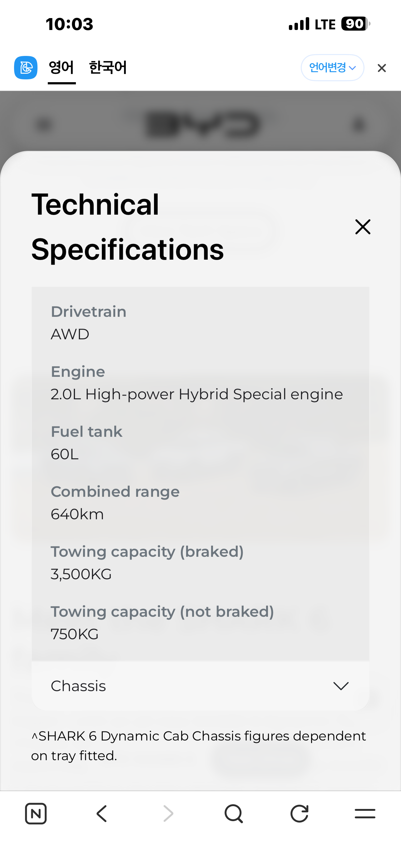Open the Naver home N icon
The width and height of the screenshot is (401, 868).
tap(36, 814)
